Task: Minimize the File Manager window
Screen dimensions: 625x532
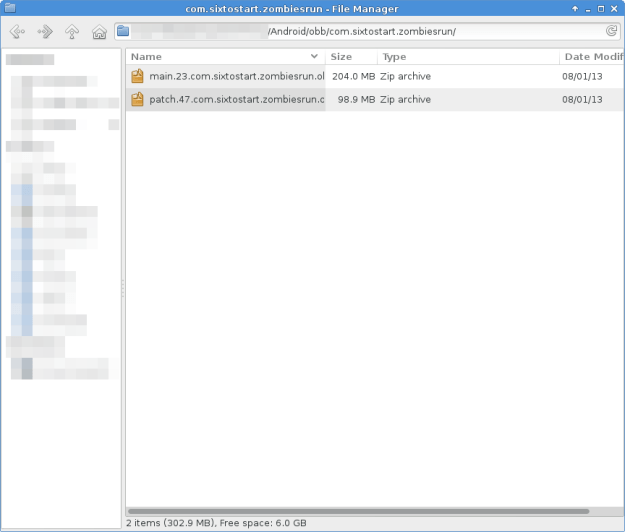Action: tap(588, 9)
